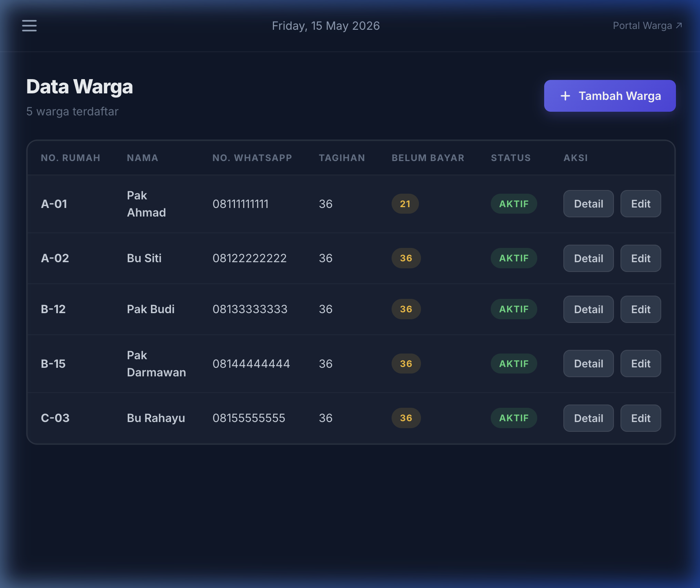Click the Portal Warga external arrow icon
700x588 pixels.
tap(679, 26)
